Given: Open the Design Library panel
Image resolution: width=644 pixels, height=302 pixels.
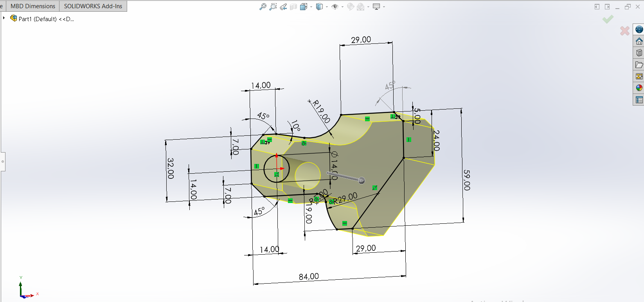Looking at the screenshot, I should 639,53.
